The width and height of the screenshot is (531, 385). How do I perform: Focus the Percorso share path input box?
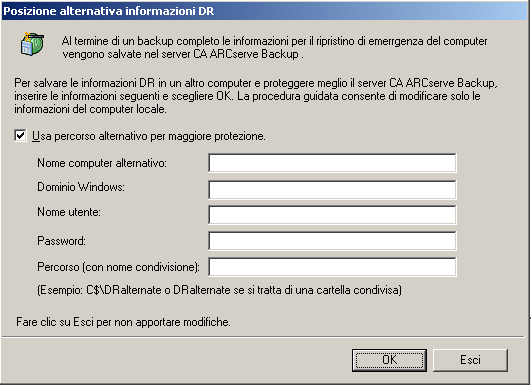pos(332,267)
